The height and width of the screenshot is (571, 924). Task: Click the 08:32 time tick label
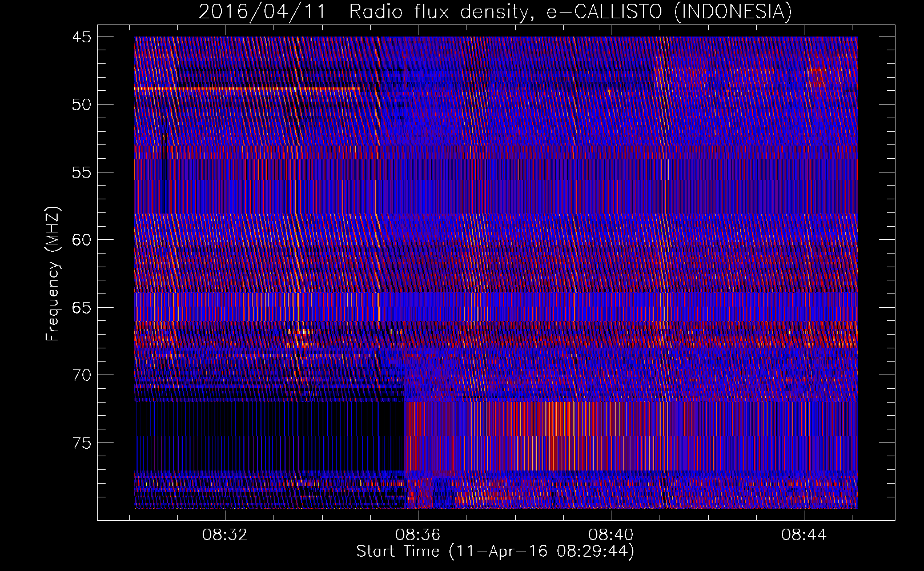[225, 535]
